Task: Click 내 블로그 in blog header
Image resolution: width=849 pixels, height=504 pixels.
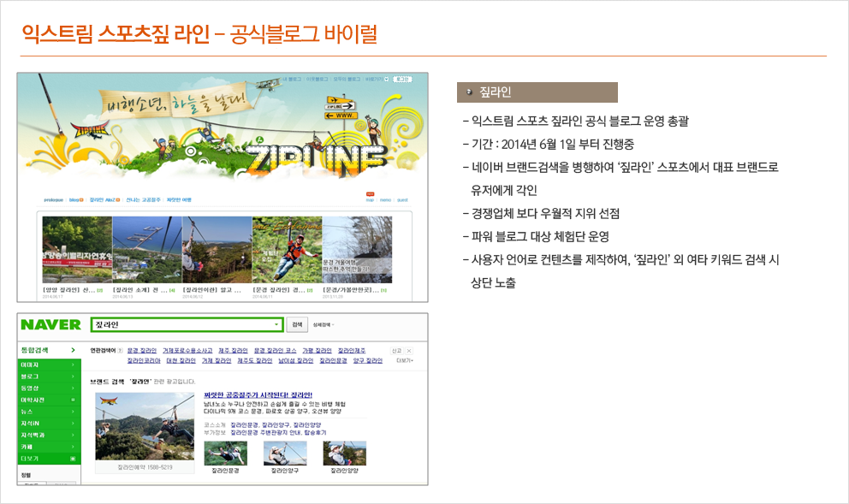Action: click(x=291, y=79)
